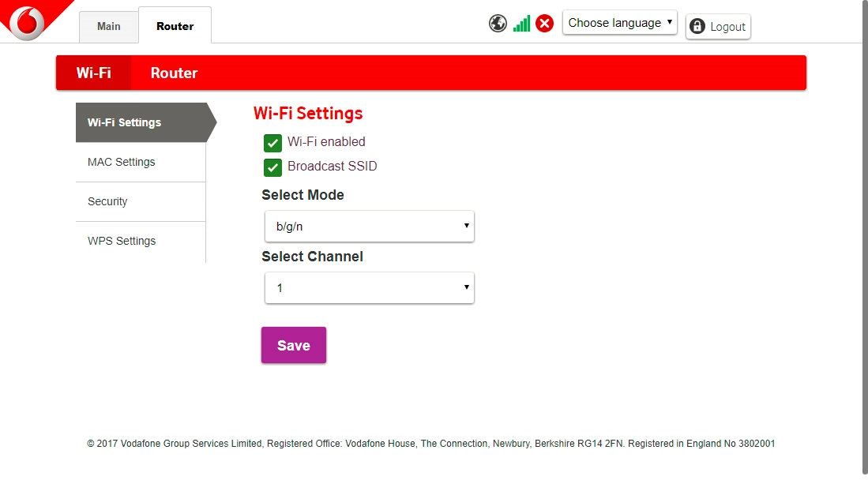The image size is (868, 480).
Task: Open Security page in sidebar
Action: click(107, 201)
